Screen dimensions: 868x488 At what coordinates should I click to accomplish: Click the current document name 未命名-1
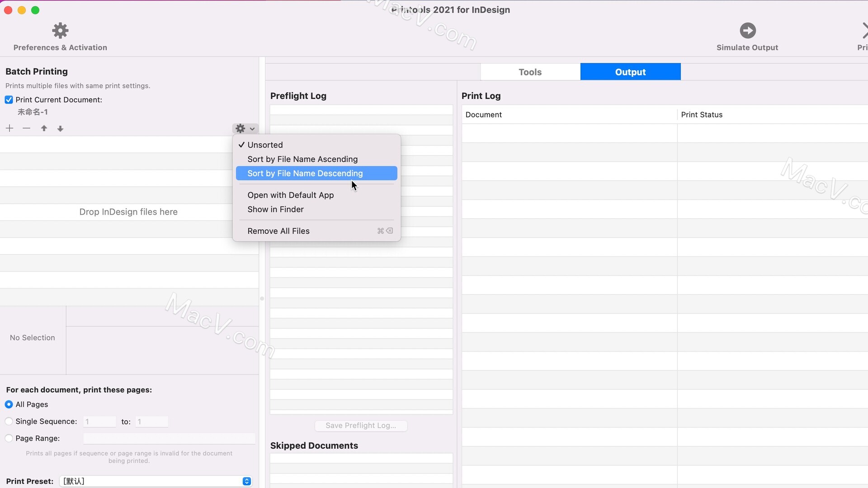click(x=33, y=112)
